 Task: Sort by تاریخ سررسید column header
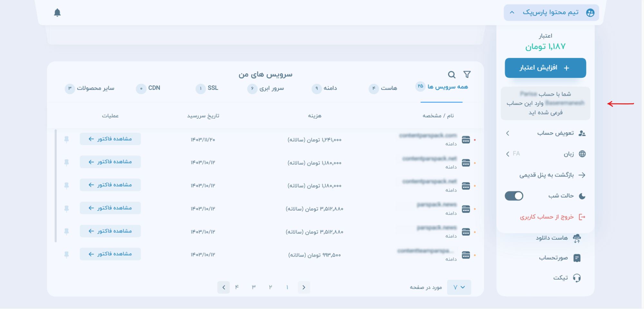pyautogui.click(x=203, y=116)
